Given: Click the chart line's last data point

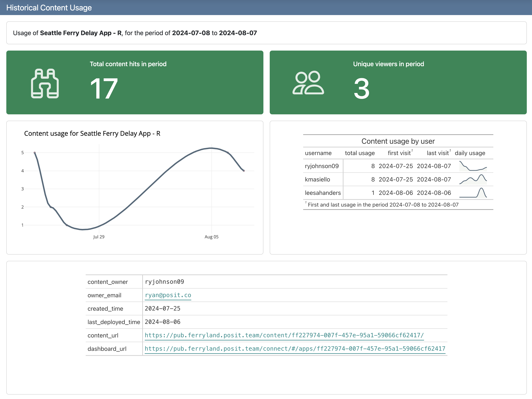Looking at the screenshot, I should (244, 171).
